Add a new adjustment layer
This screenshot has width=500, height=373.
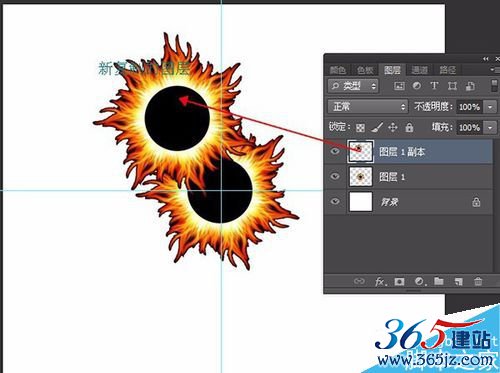[x=419, y=282]
